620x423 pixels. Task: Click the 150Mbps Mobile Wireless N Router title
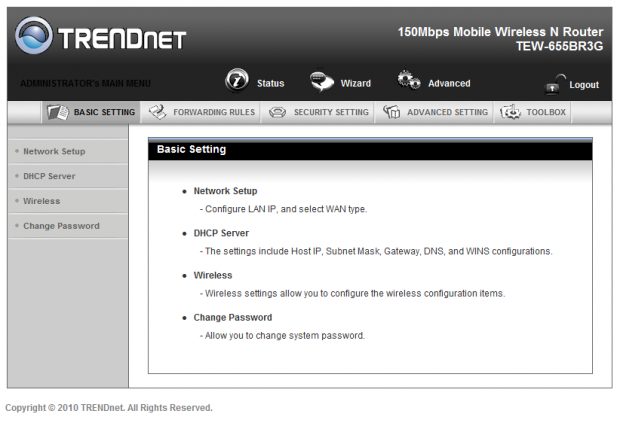(x=501, y=32)
